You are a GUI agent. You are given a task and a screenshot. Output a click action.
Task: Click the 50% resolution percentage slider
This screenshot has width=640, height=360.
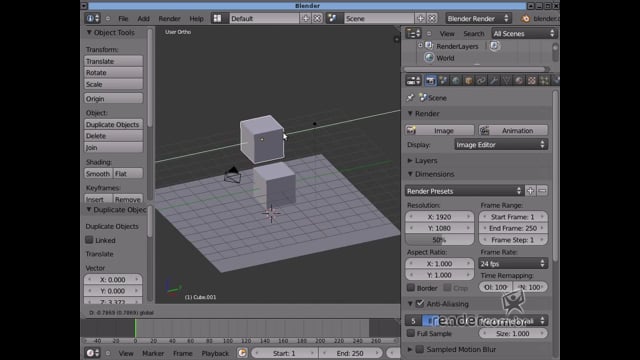point(440,240)
